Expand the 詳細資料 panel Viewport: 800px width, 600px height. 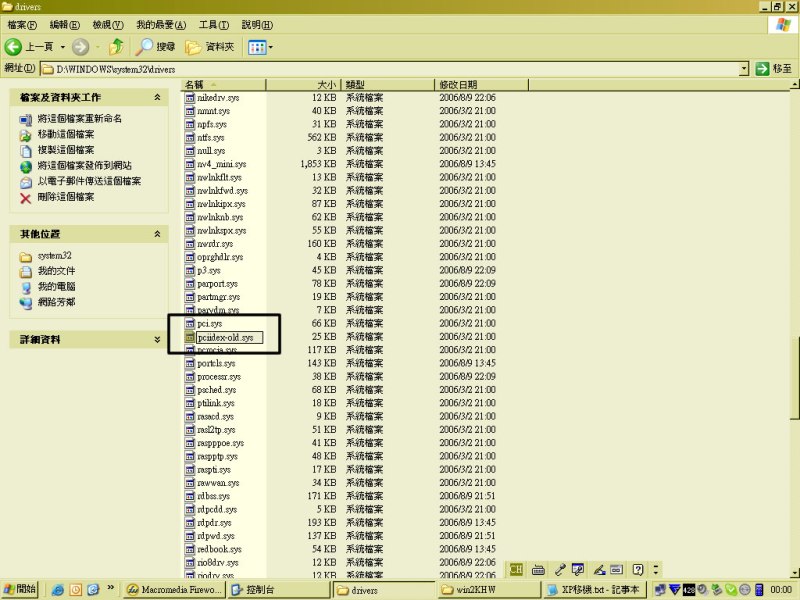[157, 339]
